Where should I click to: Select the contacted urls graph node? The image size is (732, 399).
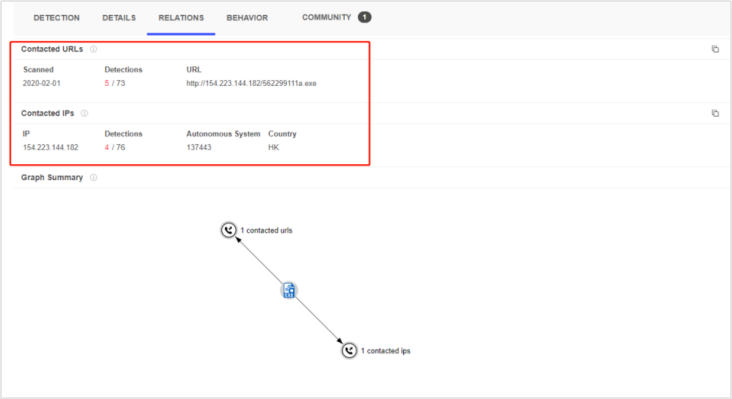pyautogui.click(x=228, y=230)
